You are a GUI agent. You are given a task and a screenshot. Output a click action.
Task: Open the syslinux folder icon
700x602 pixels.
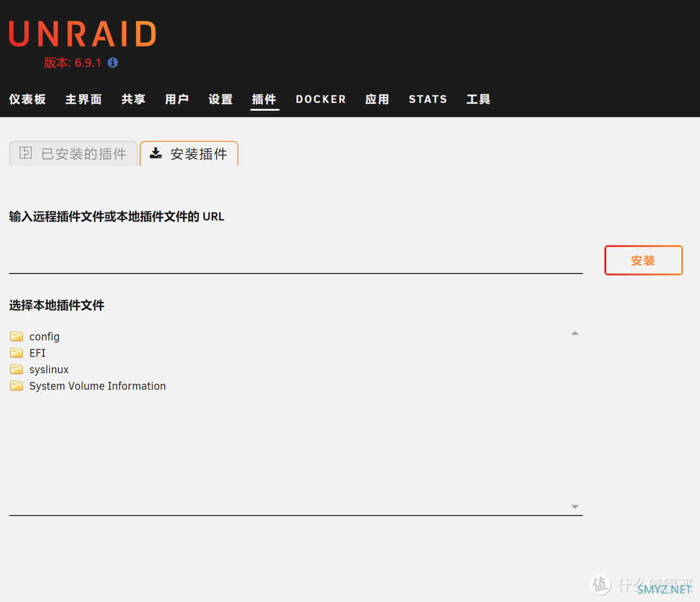tap(16, 369)
